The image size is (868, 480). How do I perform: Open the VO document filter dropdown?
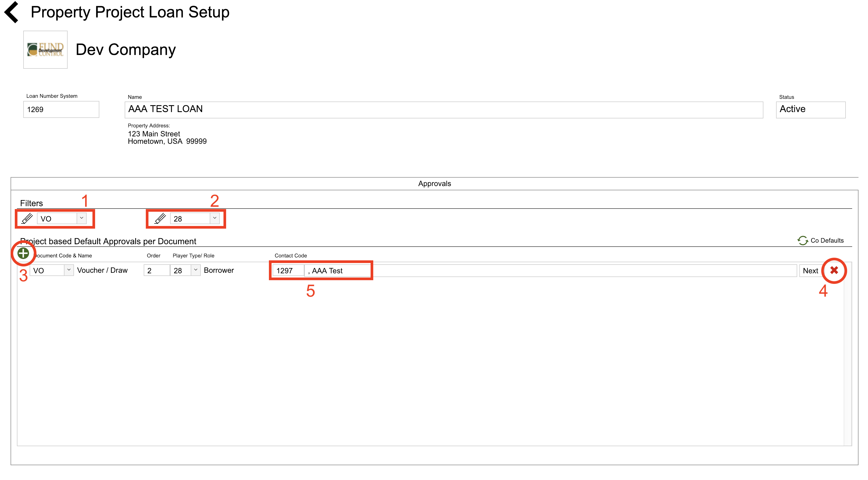[82, 218]
